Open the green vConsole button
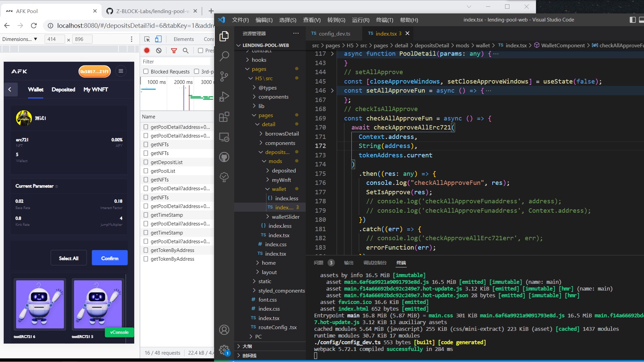This screenshot has width=644, height=362. point(119,332)
